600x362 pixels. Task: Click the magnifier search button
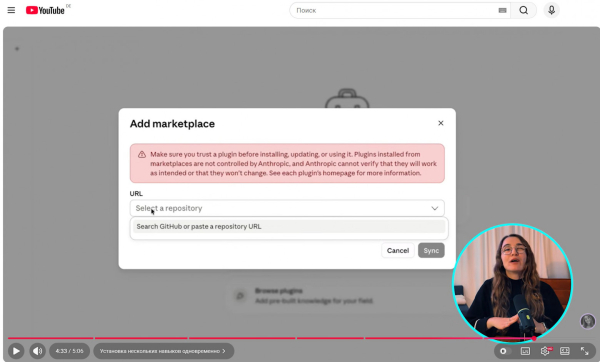(523, 10)
